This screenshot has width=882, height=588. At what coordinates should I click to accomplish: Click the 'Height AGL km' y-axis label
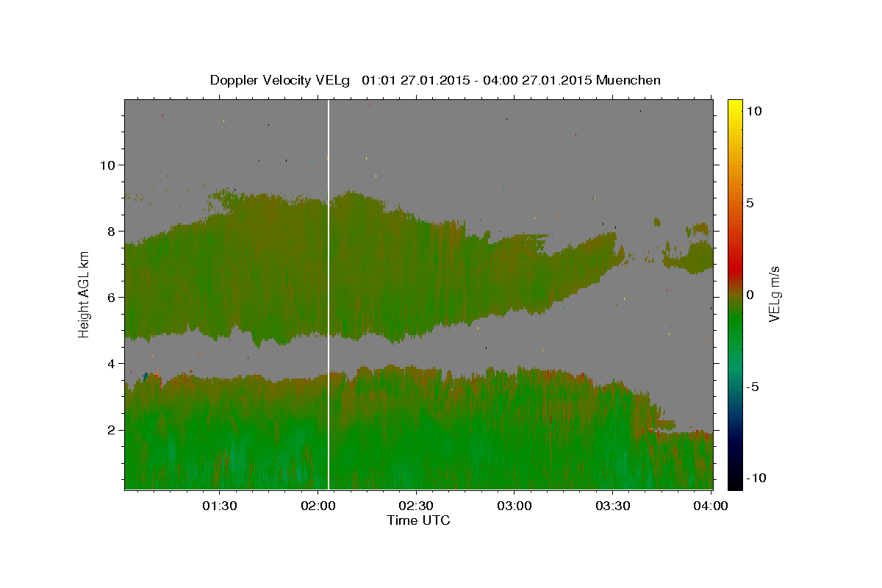pyautogui.click(x=85, y=294)
